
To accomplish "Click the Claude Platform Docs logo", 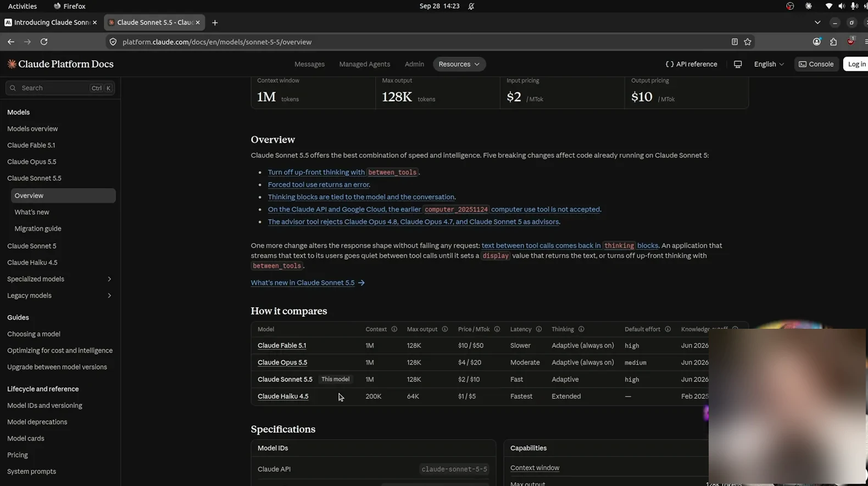I will click(x=60, y=64).
